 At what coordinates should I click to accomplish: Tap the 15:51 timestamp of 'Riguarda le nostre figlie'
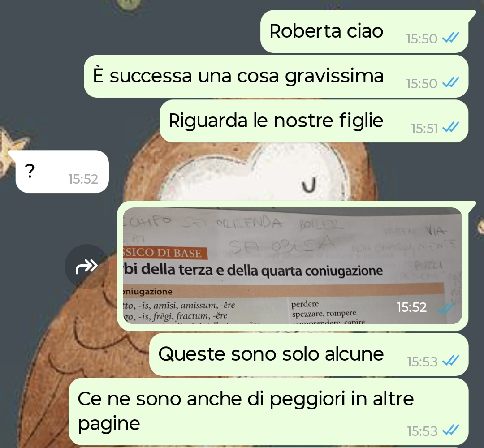pos(424,129)
